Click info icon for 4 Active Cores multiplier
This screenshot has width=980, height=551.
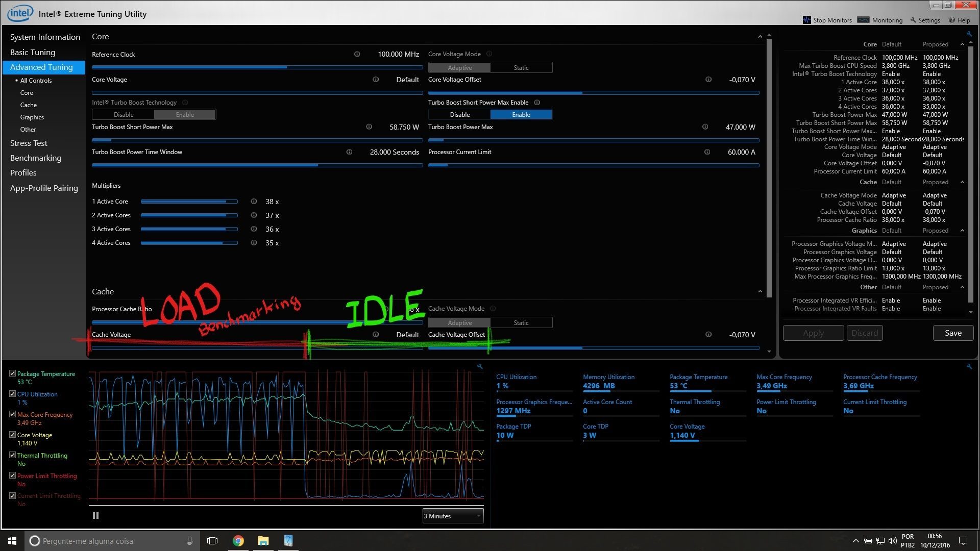[x=254, y=243]
